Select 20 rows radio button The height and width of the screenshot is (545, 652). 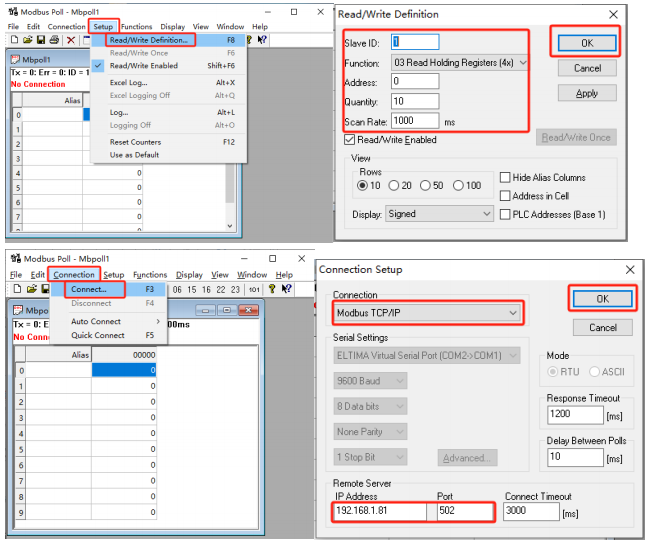393,185
